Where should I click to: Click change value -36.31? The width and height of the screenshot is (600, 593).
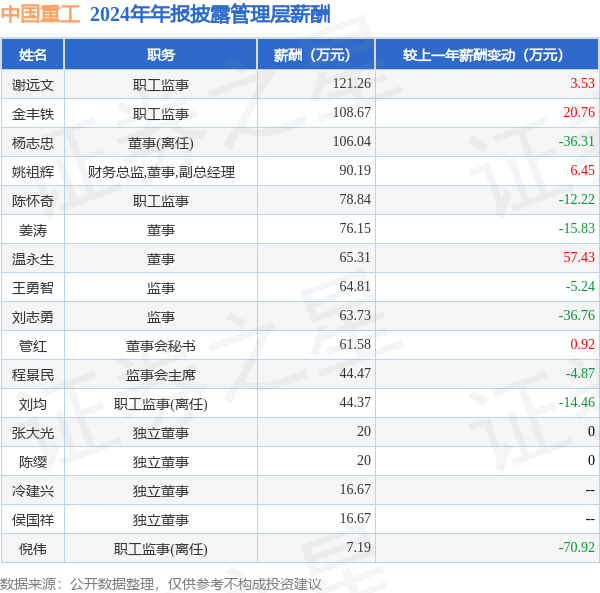tap(577, 142)
